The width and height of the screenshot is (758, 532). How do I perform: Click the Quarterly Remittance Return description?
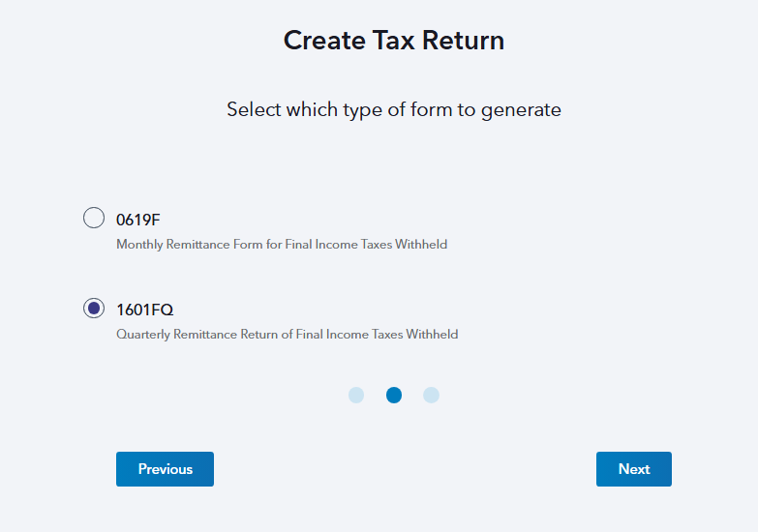pyautogui.click(x=287, y=335)
